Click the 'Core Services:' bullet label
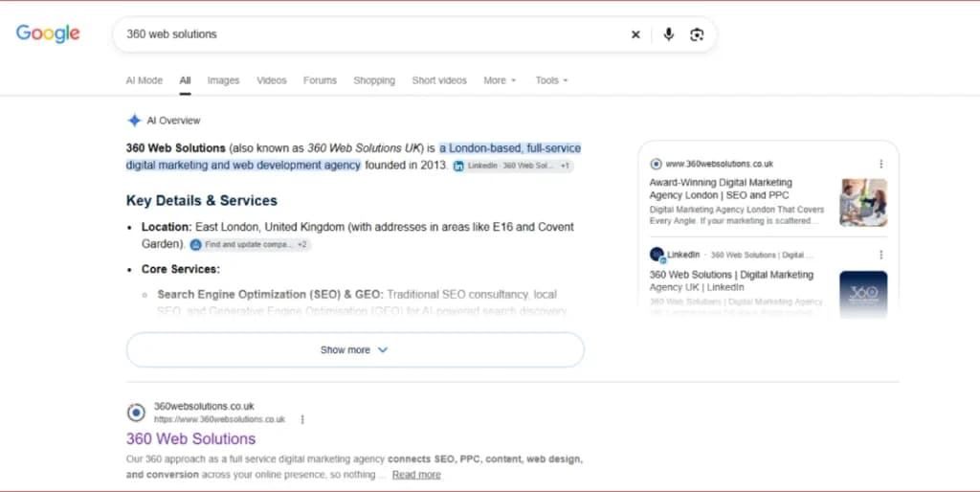Viewport: 980px width, 492px height. pos(181,269)
